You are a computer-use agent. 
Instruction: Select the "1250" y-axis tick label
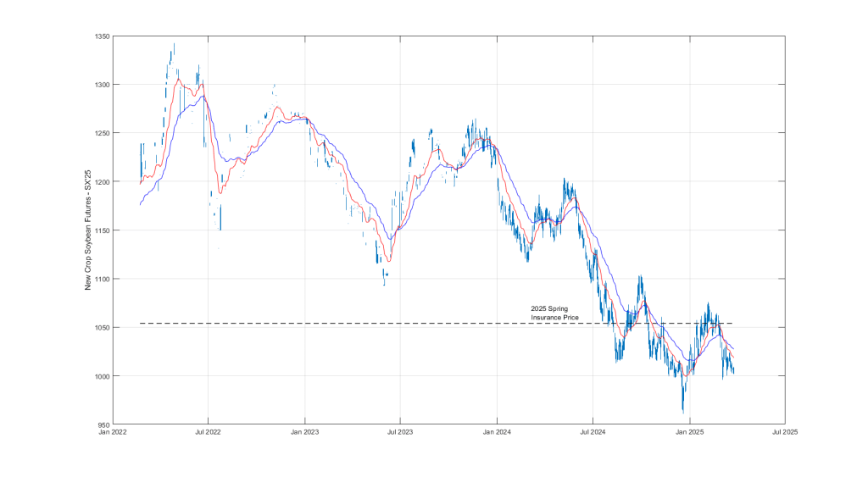103,134
